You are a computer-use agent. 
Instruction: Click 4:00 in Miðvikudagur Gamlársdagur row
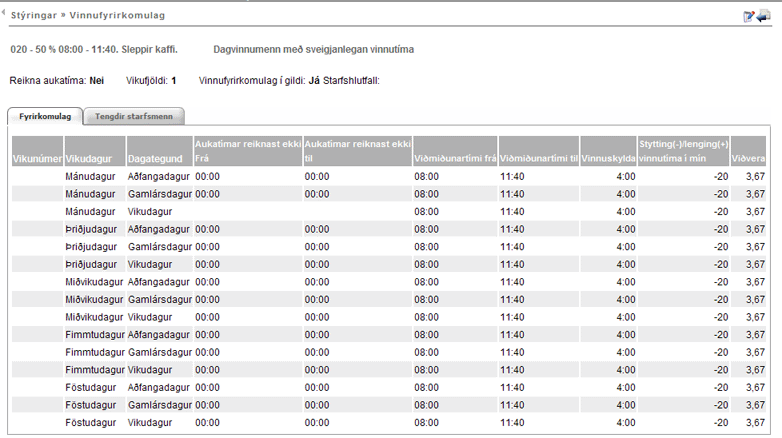coord(626,299)
